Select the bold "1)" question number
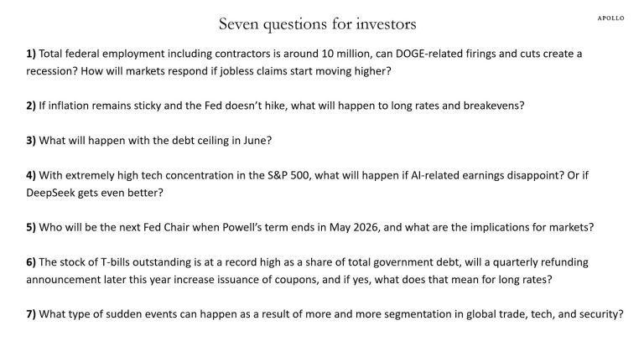Viewport: 644px width, 362px height. point(31,54)
